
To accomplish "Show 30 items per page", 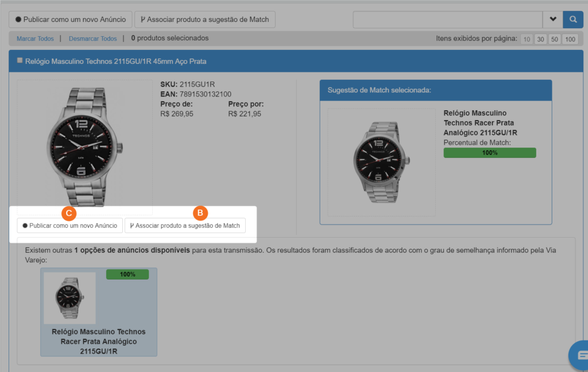I will (540, 39).
